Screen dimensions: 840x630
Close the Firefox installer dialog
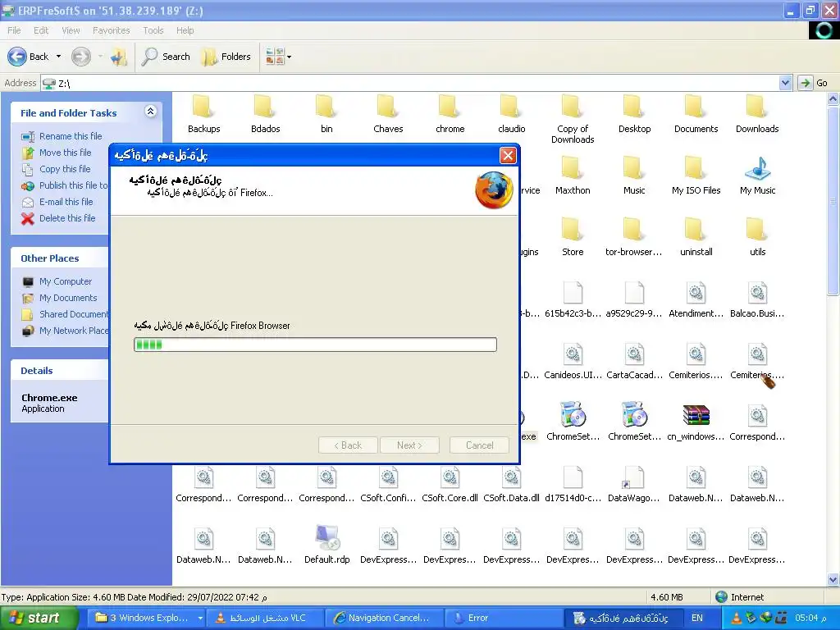(x=507, y=155)
